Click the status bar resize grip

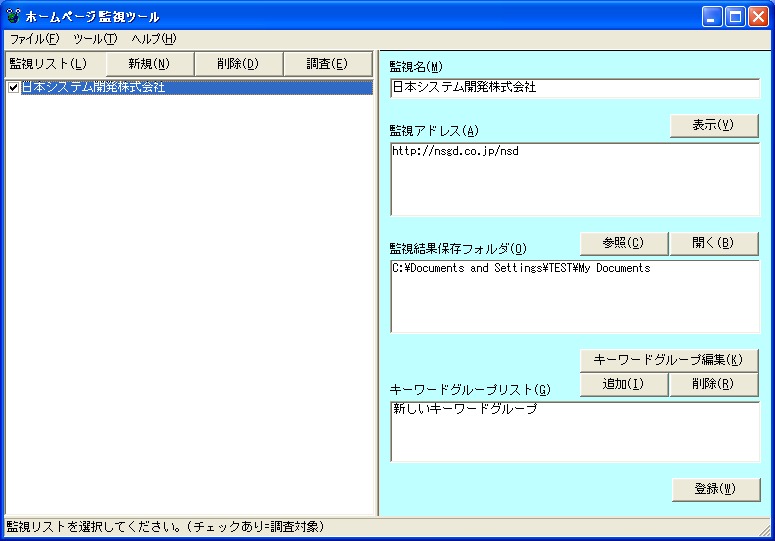(x=764, y=530)
